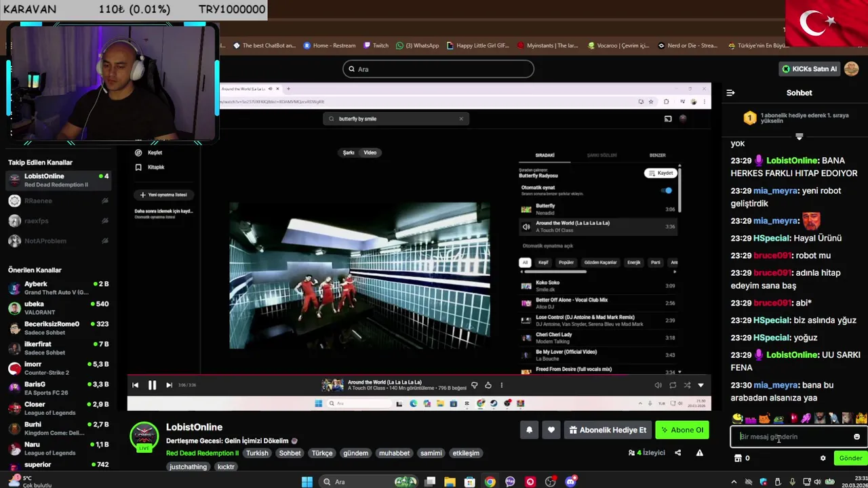Click the LobistOnline streamer avatar

tap(144, 436)
